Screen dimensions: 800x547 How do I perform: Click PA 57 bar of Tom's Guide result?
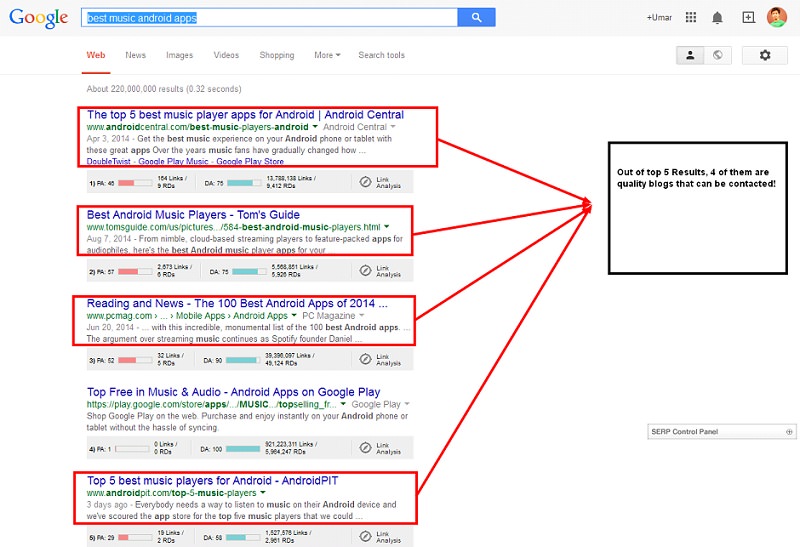(x=135, y=271)
